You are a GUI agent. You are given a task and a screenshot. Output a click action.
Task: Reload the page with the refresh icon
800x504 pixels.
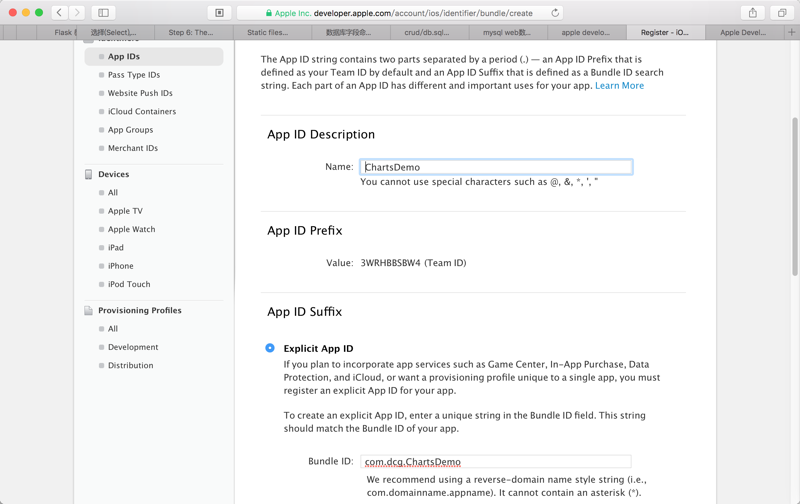point(555,13)
